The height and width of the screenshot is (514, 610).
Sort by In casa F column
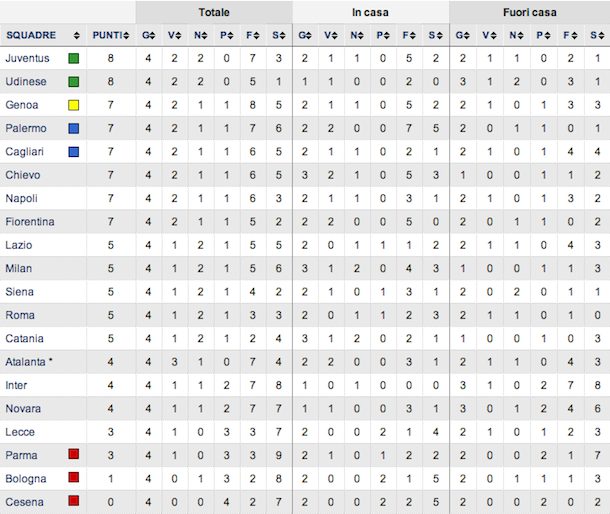(409, 35)
